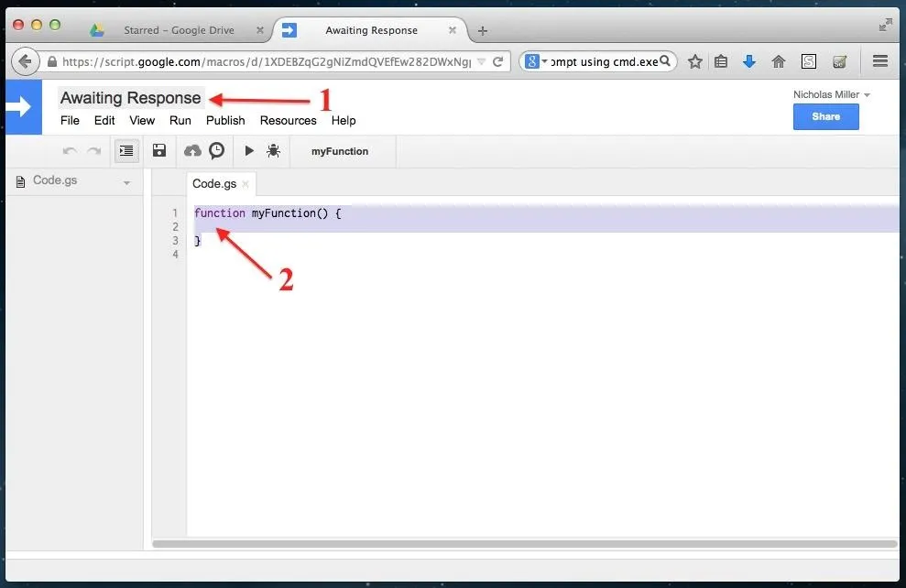Expand the Code.gs file options arrow

coord(126,184)
